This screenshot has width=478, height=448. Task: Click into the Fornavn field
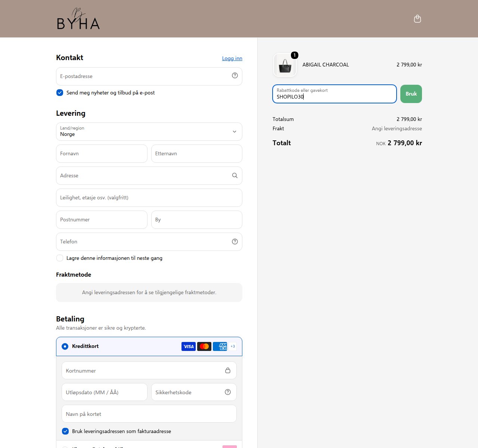tap(102, 153)
